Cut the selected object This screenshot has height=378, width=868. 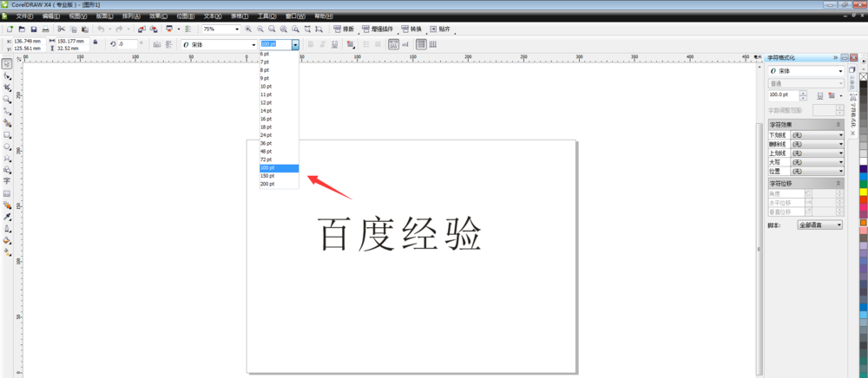61,29
